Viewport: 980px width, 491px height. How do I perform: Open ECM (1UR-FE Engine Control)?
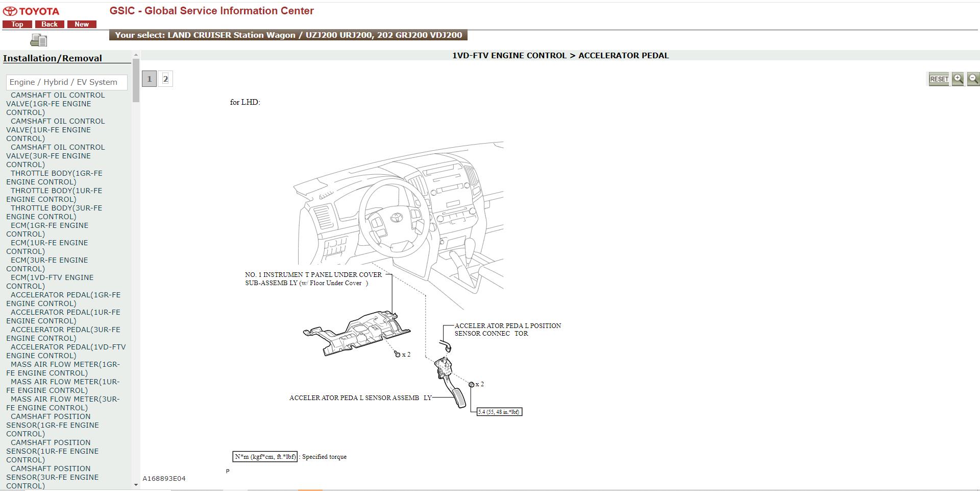tap(47, 247)
